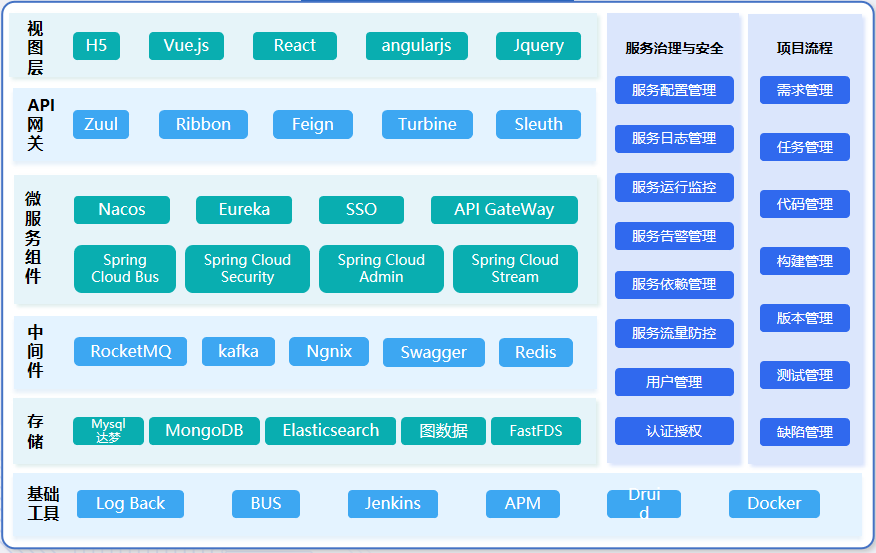876x553 pixels.
Task: Click 服务日志管理
Action: click(x=674, y=139)
